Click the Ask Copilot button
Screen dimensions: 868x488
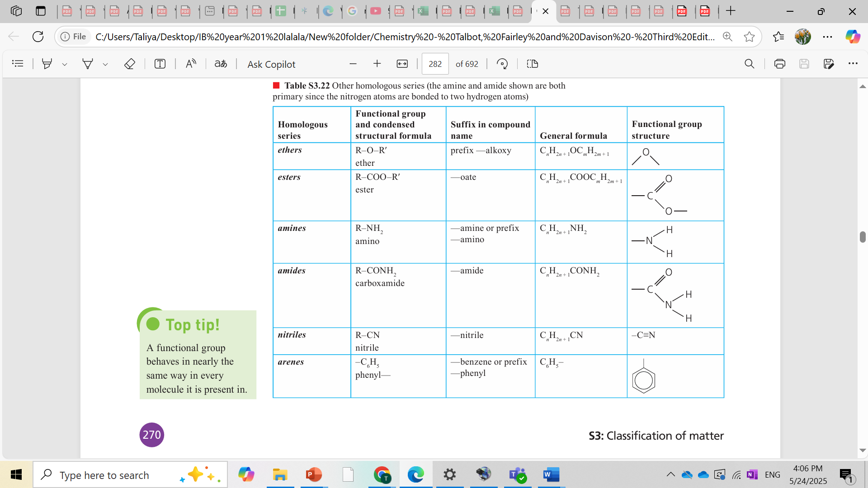(x=271, y=64)
